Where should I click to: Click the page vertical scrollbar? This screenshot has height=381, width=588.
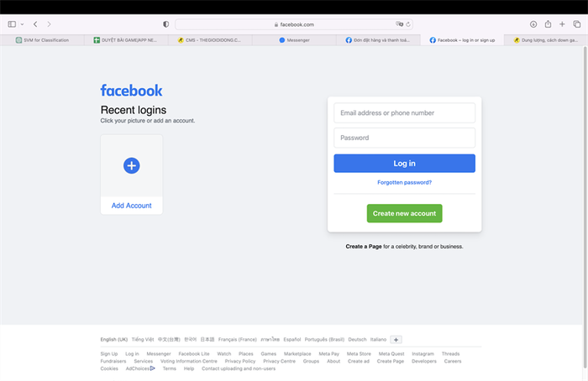(585, 208)
